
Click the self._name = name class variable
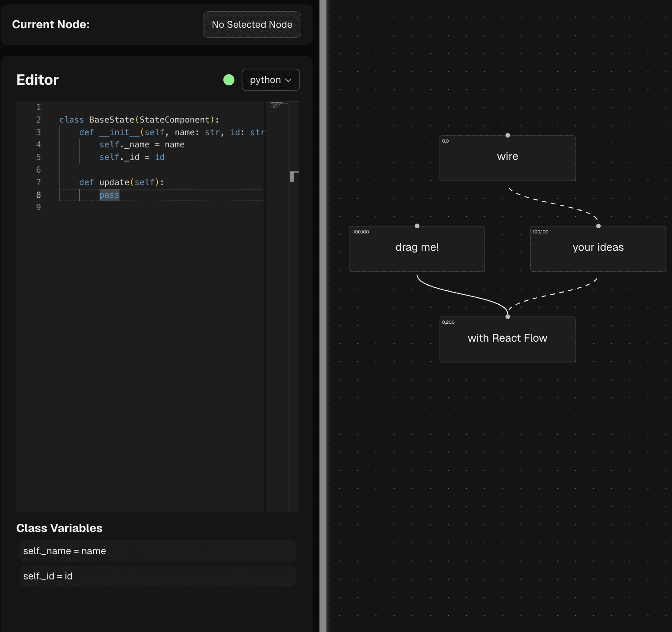[158, 551]
